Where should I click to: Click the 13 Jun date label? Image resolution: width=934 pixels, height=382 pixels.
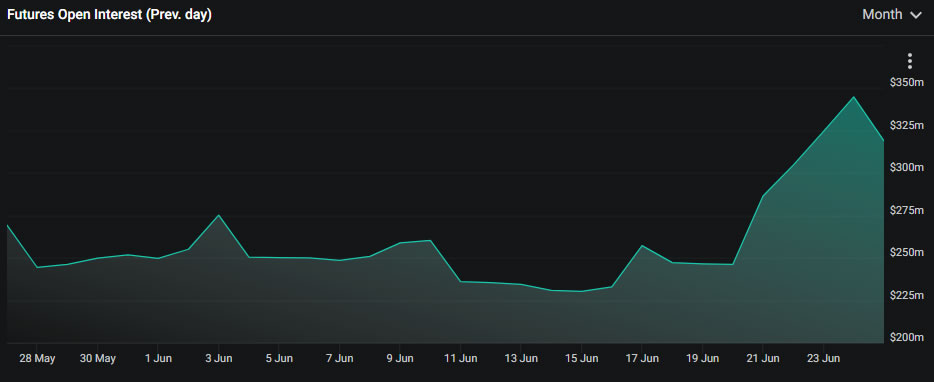521,358
